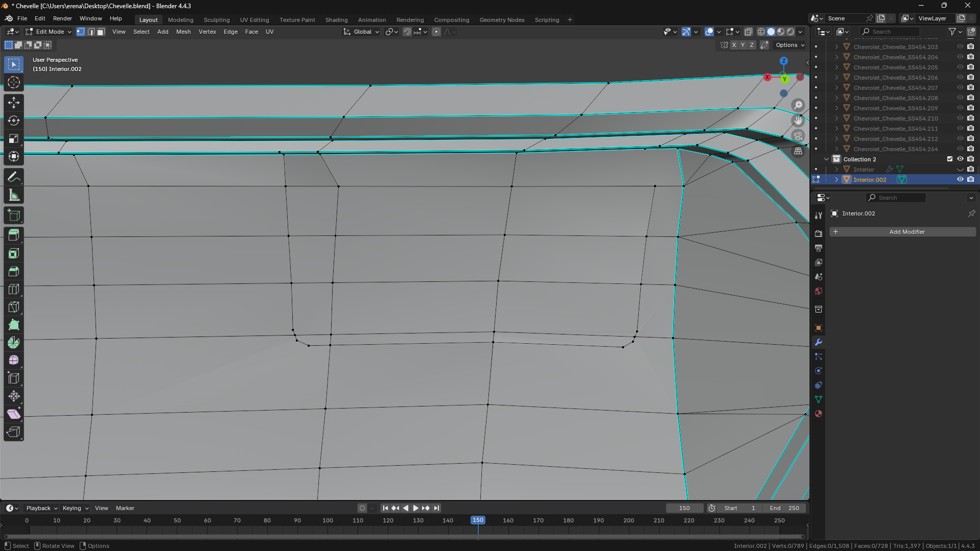Toggle auto keying in timeline
This screenshot has width=980, height=551.
tap(362, 508)
